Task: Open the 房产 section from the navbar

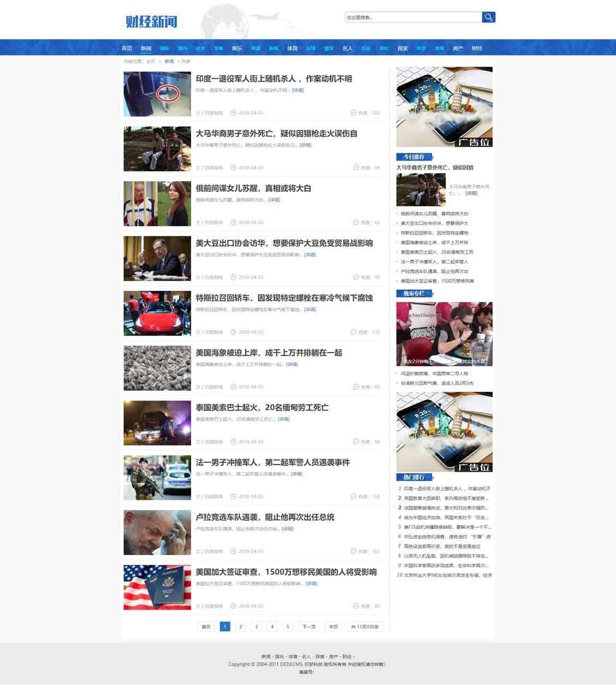Action: (x=457, y=48)
